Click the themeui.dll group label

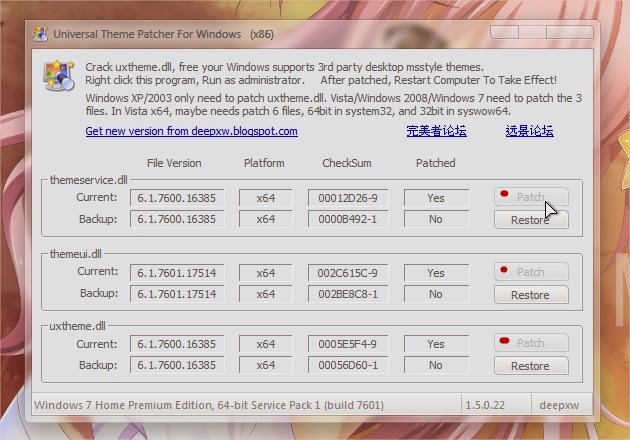click(76, 254)
